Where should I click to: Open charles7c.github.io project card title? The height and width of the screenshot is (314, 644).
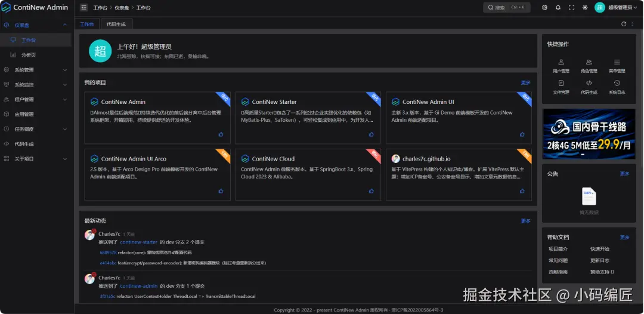(x=426, y=159)
